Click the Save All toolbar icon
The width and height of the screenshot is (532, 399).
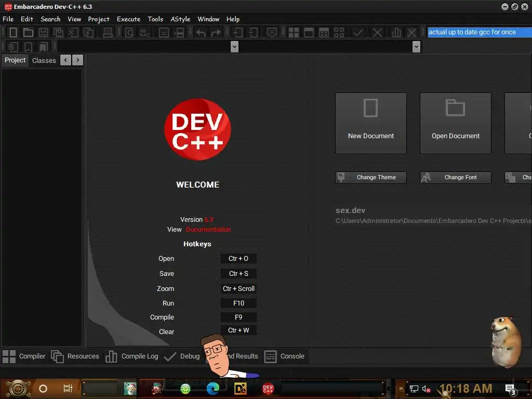(x=58, y=33)
